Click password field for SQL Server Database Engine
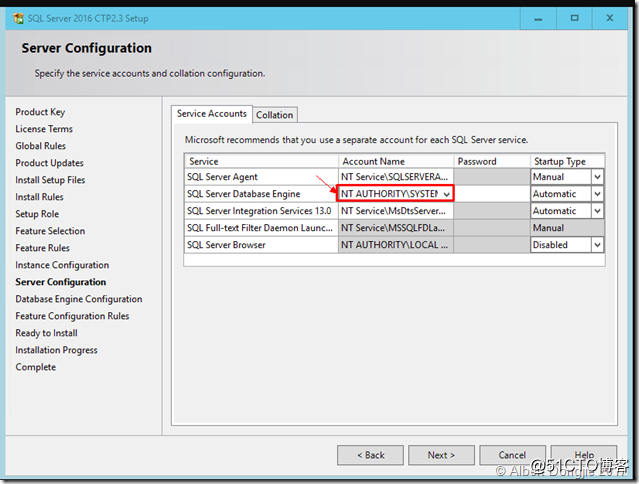The image size is (639, 484). pyautogui.click(x=492, y=194)
